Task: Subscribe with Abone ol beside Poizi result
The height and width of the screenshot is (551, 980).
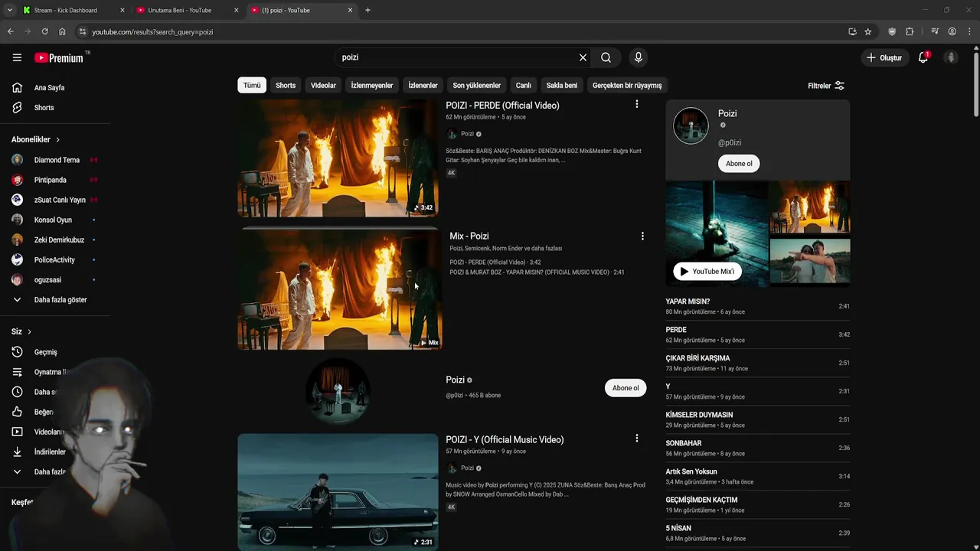Action: 626,388
